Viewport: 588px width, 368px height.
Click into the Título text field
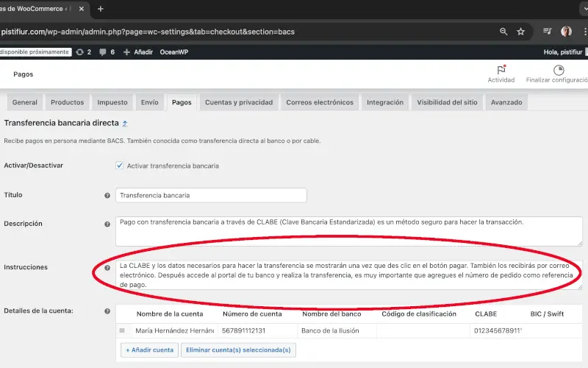(x=211, y=196)
